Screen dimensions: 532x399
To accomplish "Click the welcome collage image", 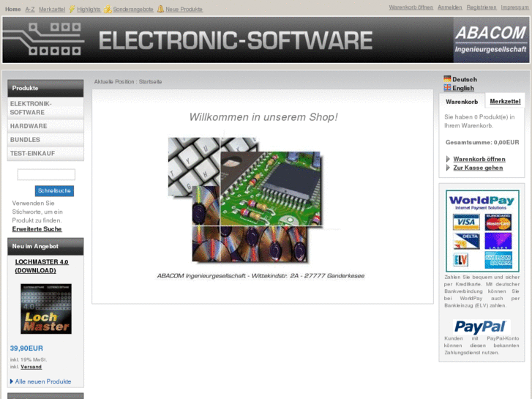I will pos(245,200).
